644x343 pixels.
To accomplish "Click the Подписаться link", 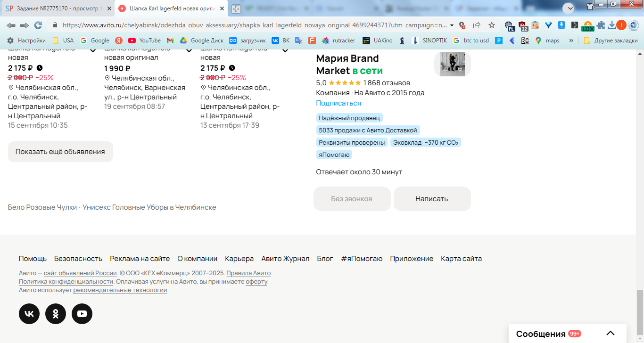I will 339,103.
